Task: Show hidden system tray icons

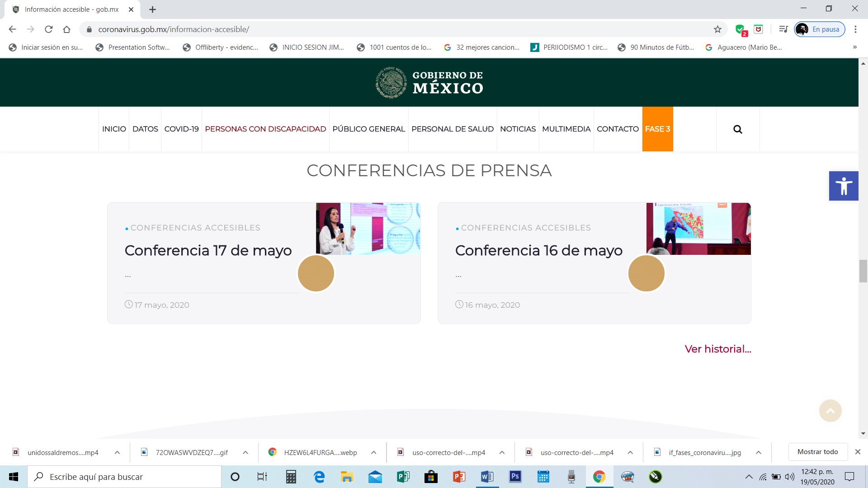Action: click(x=749, y=477)
